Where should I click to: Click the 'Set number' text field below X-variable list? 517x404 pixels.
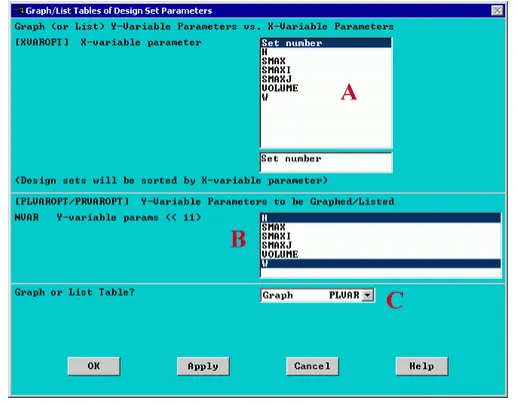pyautogui.click(x=326, y=162)
